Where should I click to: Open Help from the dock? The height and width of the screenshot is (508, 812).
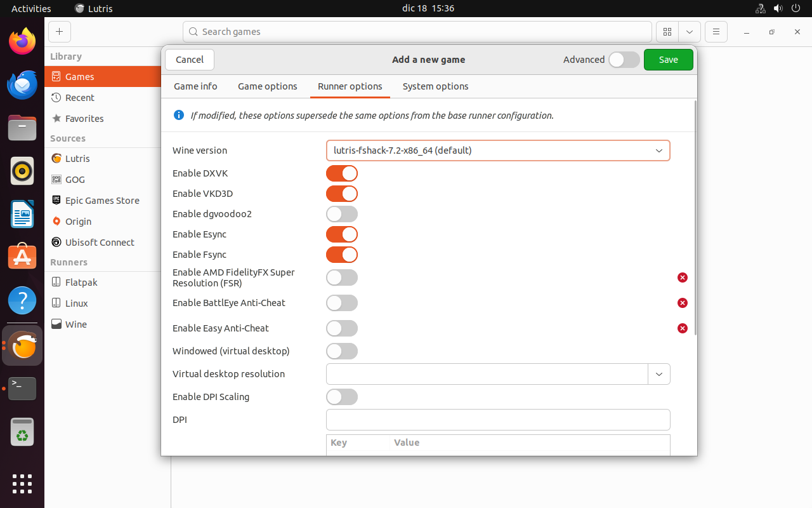22,301
